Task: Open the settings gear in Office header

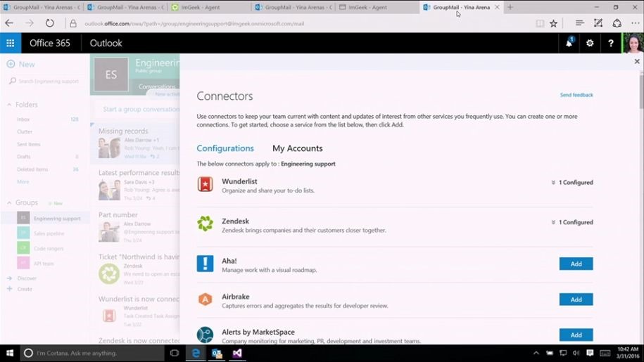Action: point(590,43)
